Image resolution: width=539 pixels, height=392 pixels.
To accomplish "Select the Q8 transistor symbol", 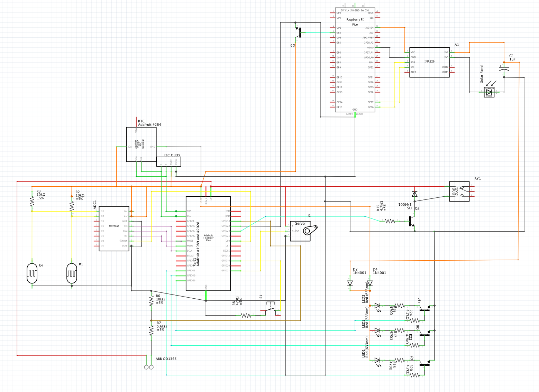I will coord(412,221).
